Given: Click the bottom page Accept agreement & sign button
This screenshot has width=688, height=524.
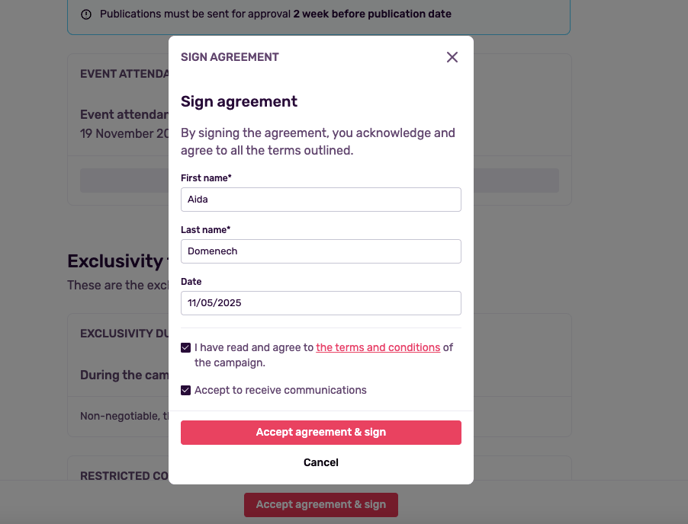Looking at the screenshot, I should [321, 505].
